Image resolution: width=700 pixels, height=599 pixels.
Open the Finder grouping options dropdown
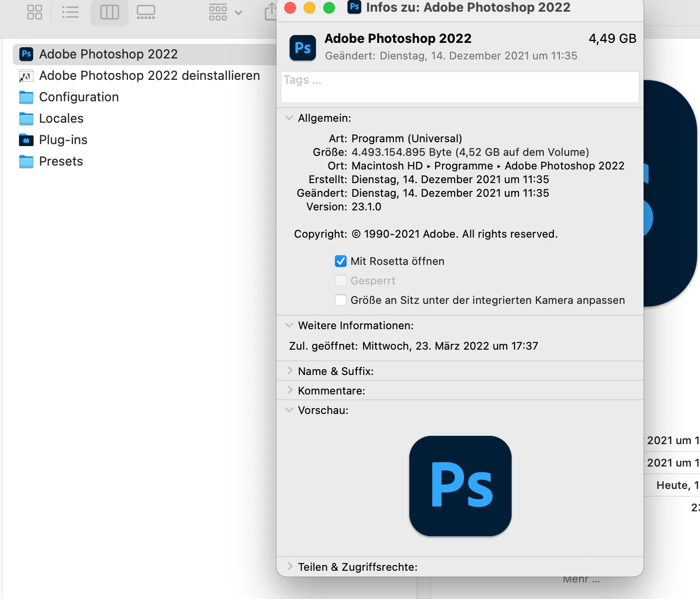225,12
